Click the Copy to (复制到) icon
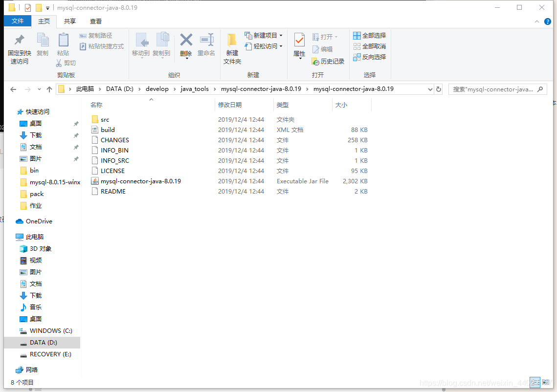 (x=162, y=40)
